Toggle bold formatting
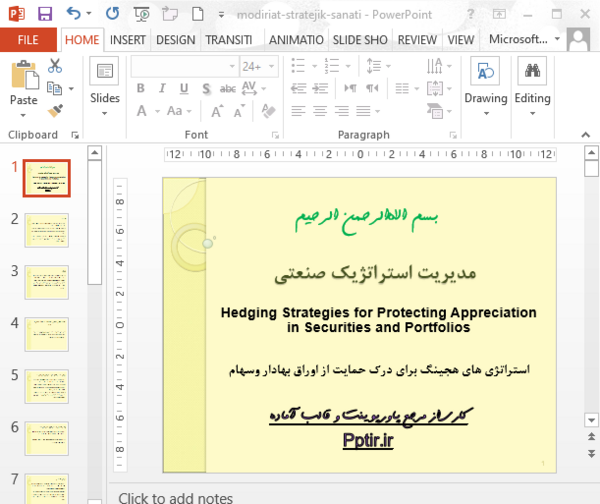Screen dimensions: 600x504 pyautogui.click(x=141, y=88)
